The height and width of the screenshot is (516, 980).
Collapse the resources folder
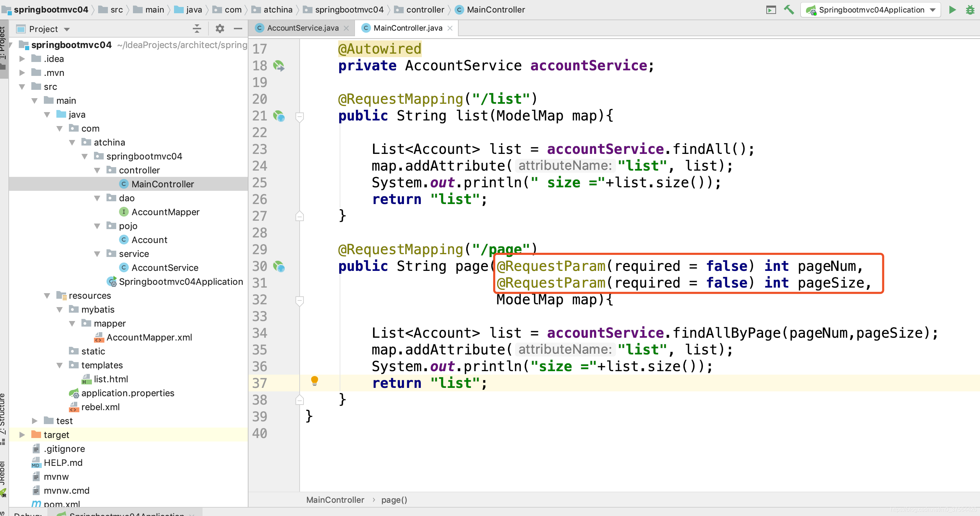pyautogui.click(x=47, y=296)
